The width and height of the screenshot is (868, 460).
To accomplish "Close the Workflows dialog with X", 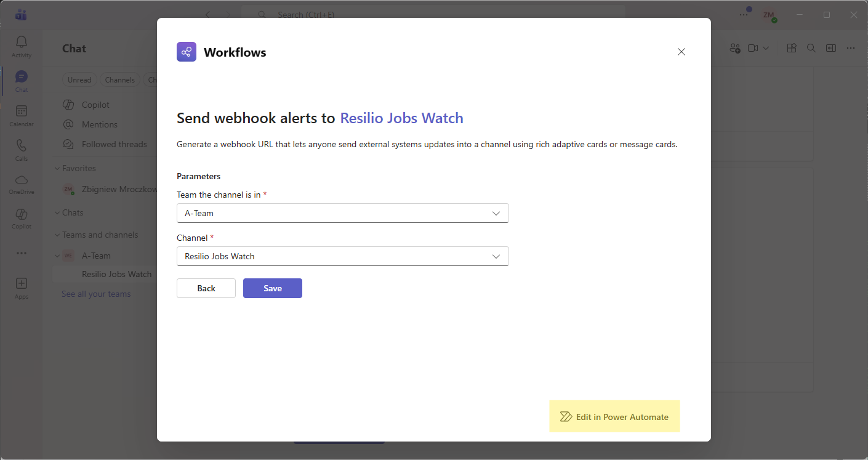I will click(x=681, y=52).
